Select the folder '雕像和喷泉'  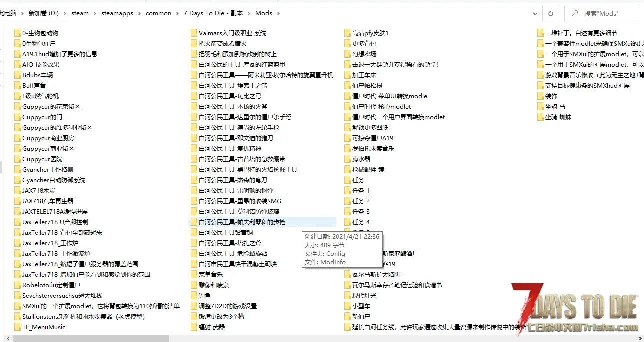pyautogui.click(x=210, y=285)
